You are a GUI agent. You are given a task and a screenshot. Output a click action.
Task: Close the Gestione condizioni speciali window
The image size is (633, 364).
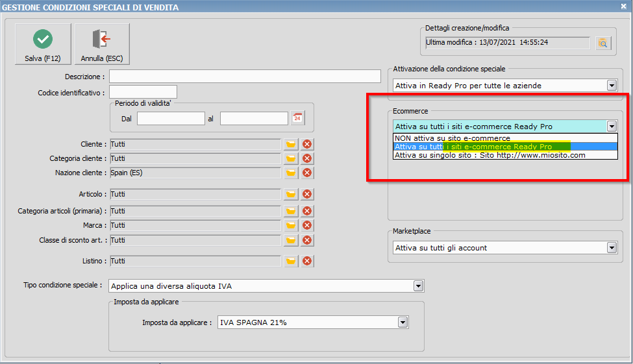tap(623, 6)
